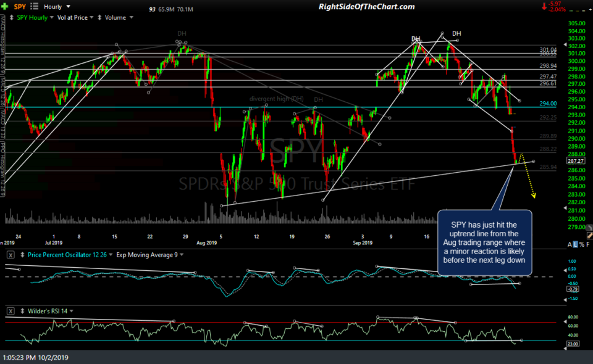Switch price axis to % percent scale
593x364 pixels.
pos(582,244)
